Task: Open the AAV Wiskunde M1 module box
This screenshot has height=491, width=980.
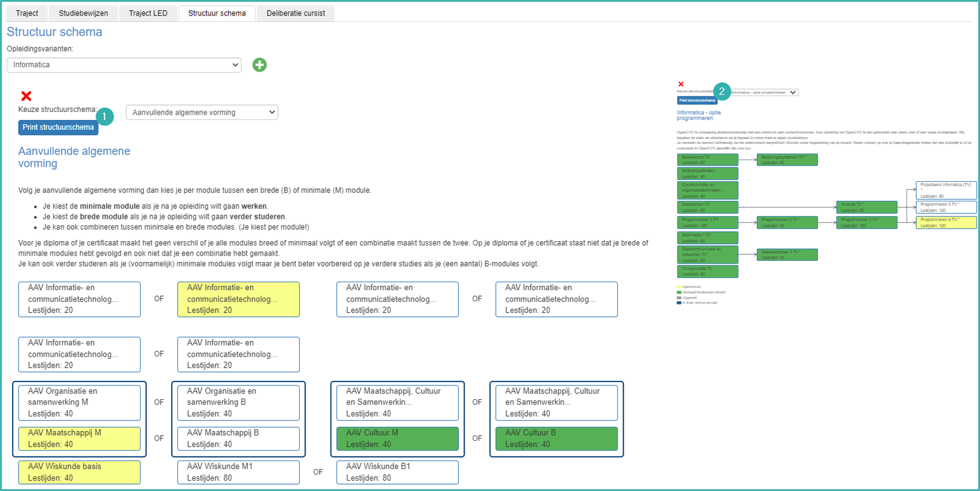Action: coord(239,473)
